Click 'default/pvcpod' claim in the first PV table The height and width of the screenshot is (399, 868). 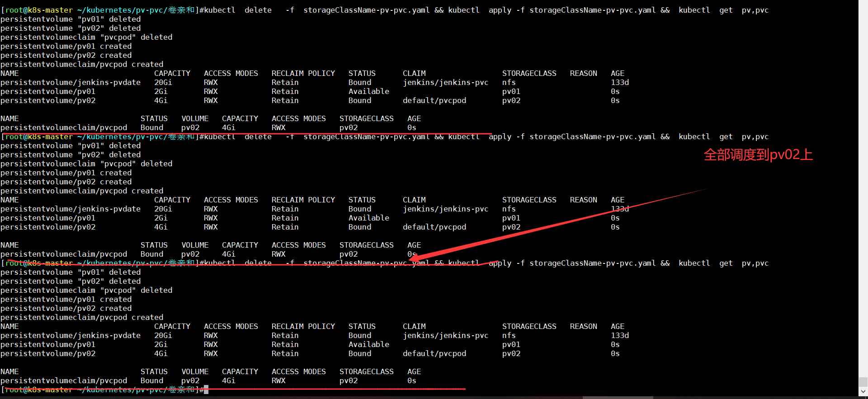[434, 100]
